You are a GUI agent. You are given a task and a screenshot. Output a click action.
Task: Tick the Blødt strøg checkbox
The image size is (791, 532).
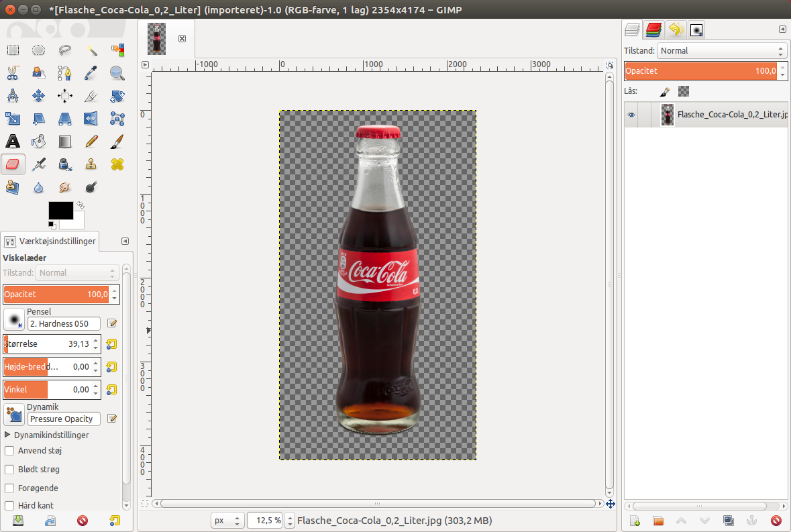9,470
